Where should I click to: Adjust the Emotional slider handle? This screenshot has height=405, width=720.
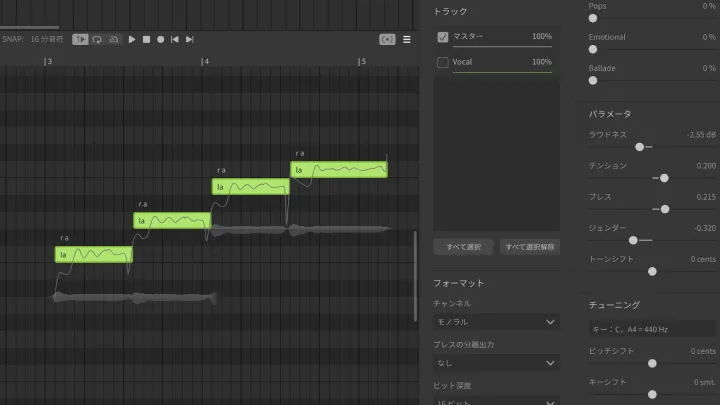click(593, 49)
